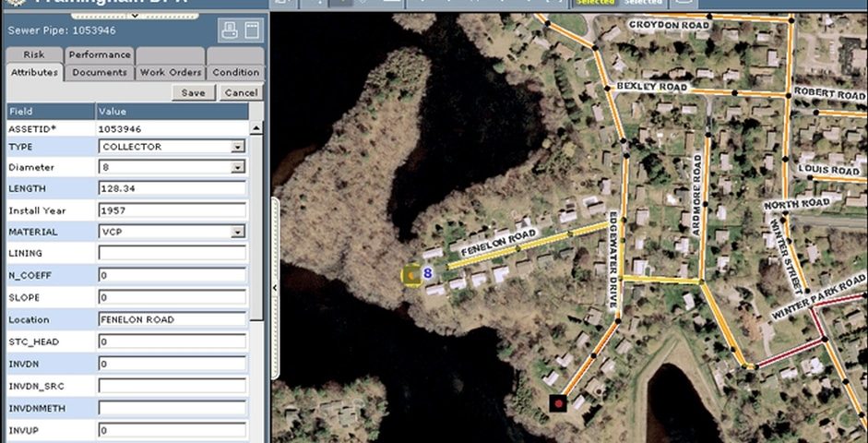The image size is (868, 443).
Task: Open the Documents tab
Action: (100, 73)
